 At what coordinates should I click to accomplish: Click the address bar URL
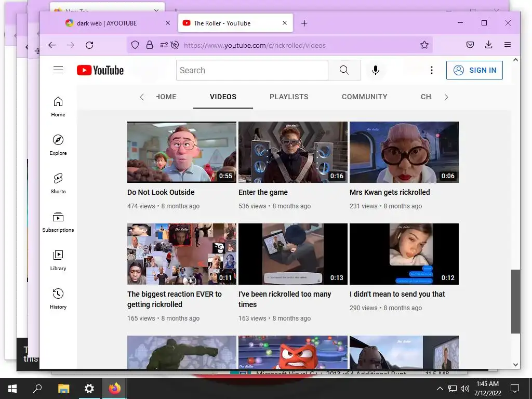[255, 45]
